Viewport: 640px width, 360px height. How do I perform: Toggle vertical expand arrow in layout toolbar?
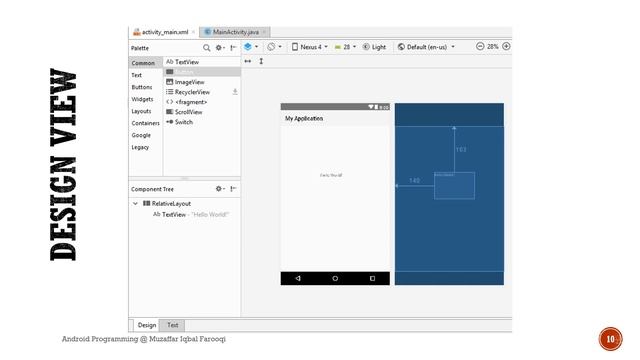click(261, 61)
